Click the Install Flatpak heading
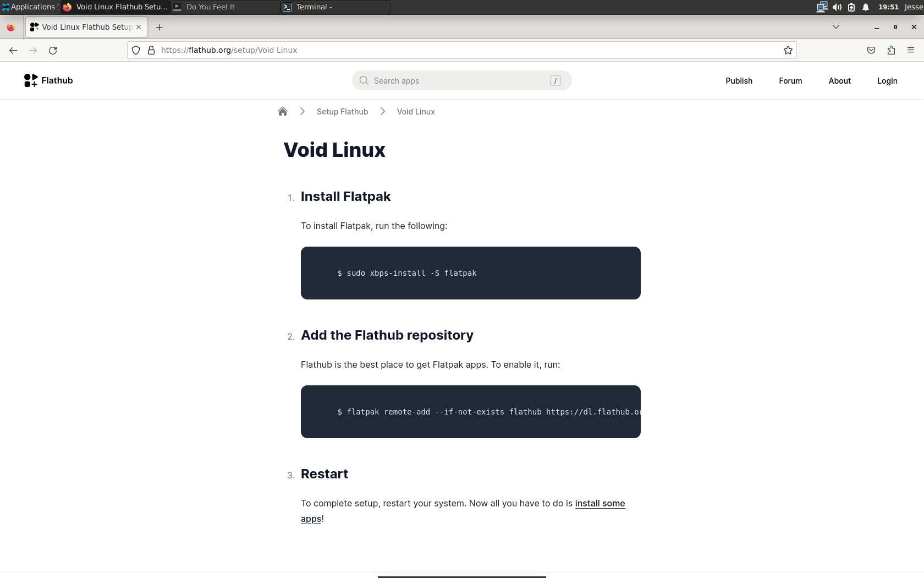This screenshot has width=924, height=578. [345, 197]
